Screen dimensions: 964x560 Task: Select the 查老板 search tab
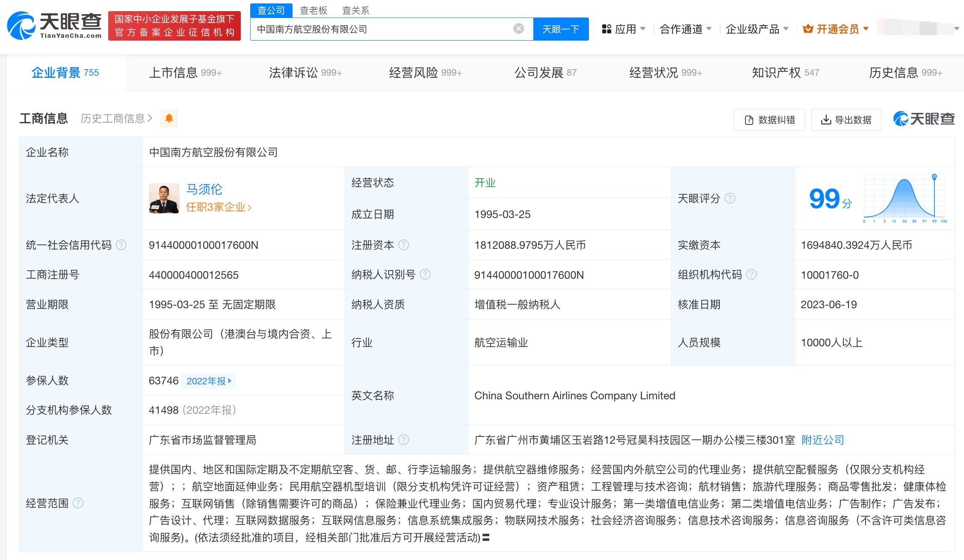313,10
